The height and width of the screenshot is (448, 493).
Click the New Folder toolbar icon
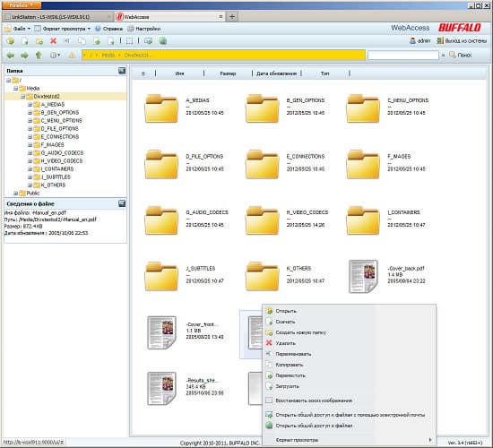click(39, 41)
